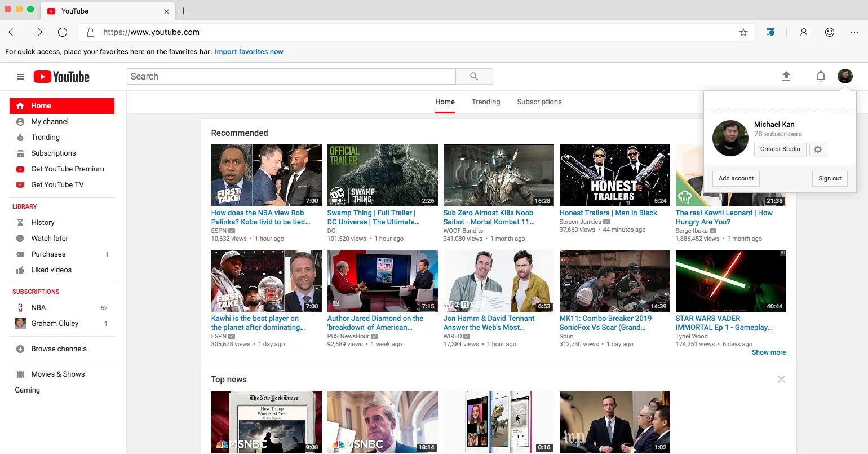868x454 pixels.
Task: Click the site lock icon
Action: (x=90, y=32)
